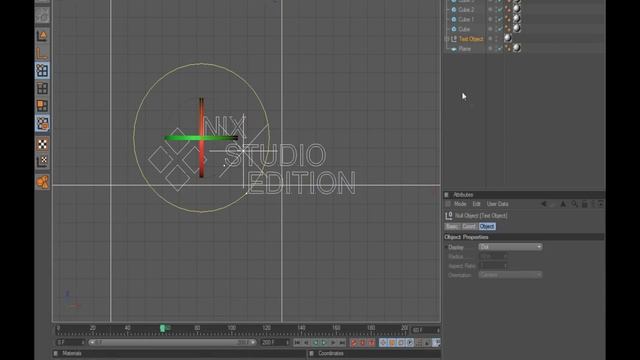Toggle the Position key recording icon
640x360 pixels.
click(383, 342)
